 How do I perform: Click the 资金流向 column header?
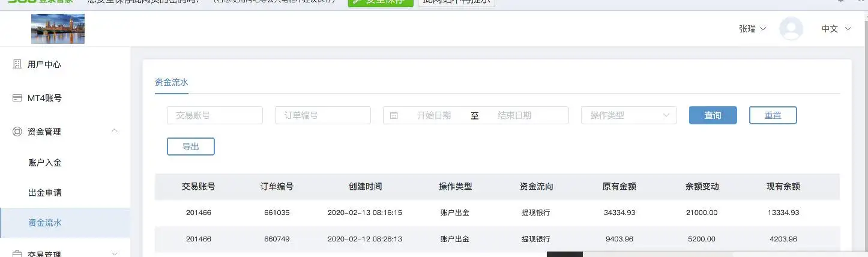tap(537, 187)
